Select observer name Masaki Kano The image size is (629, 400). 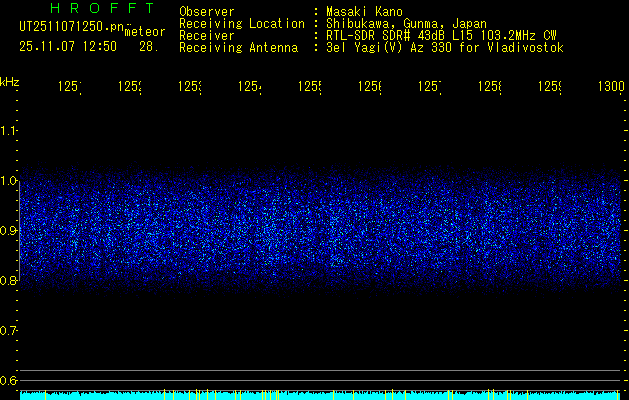click(x=364, y=12)
